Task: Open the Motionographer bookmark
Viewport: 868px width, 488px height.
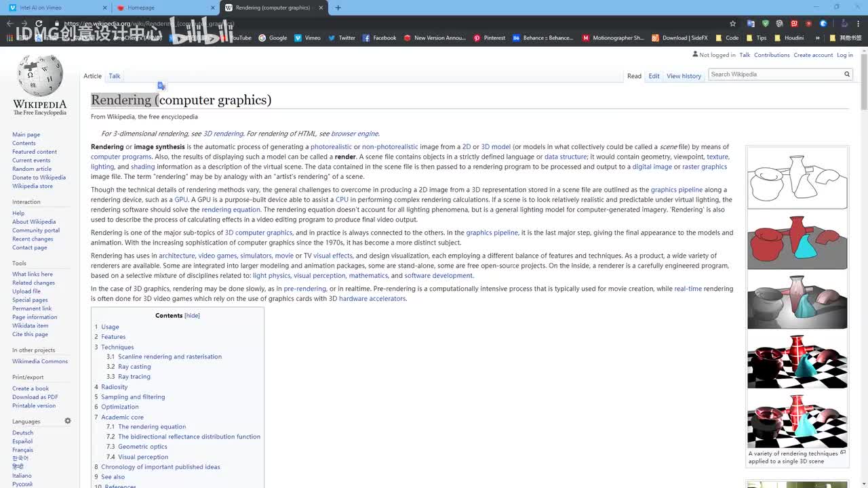Action: click(613, 38)
